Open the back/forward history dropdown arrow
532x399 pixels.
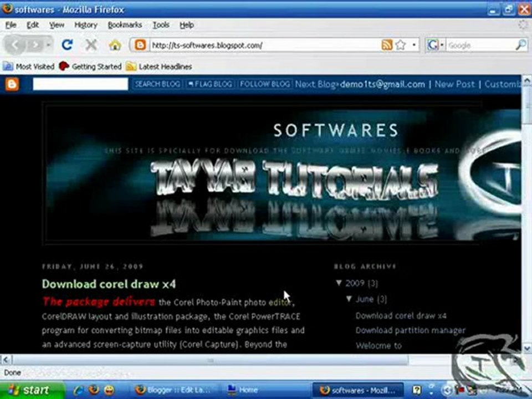[49, 45]
